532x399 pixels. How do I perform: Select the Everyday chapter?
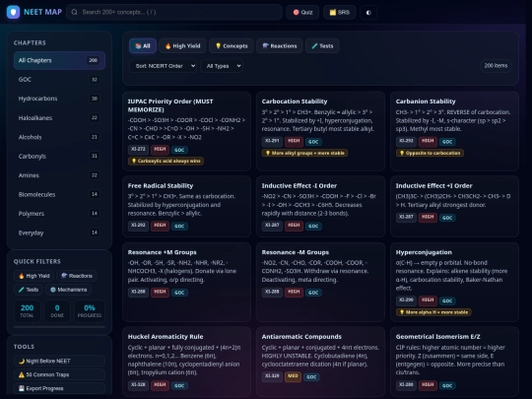(x=59, y=233)
